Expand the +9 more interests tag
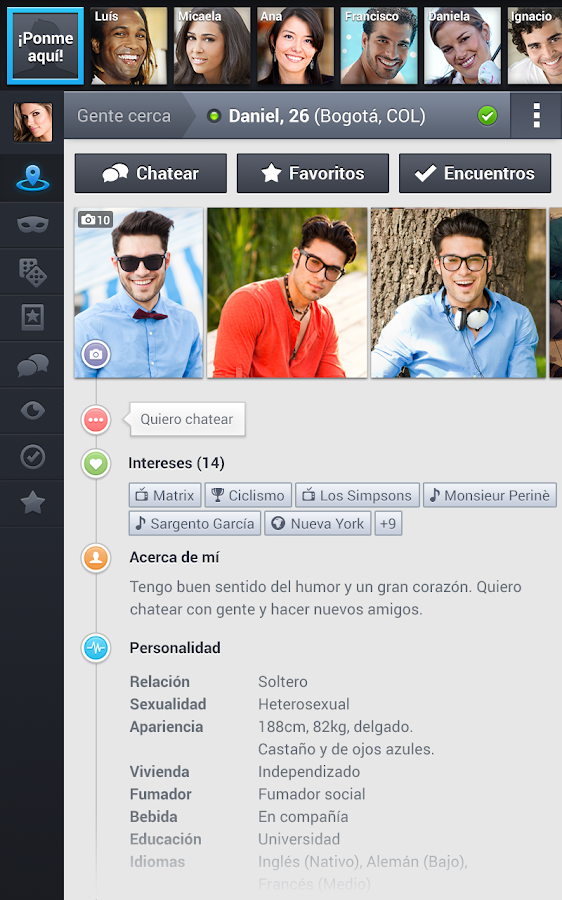 pos(388,523)
